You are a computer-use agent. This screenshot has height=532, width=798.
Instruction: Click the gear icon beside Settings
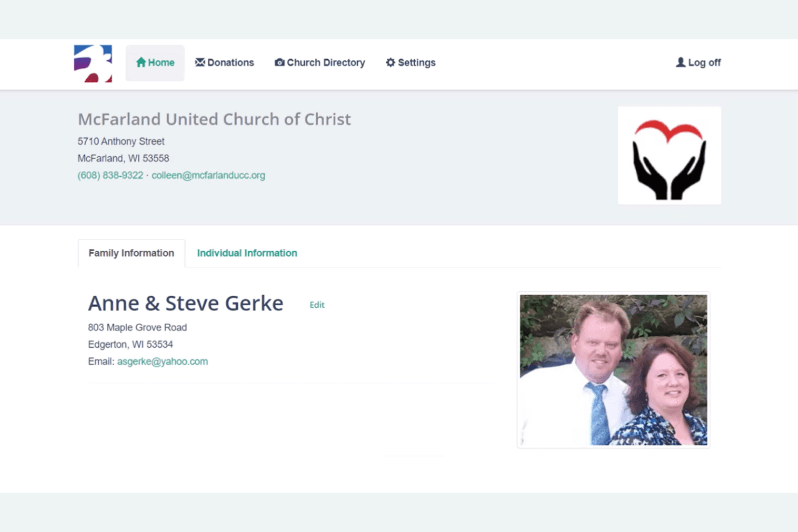(x=390, y=63)
